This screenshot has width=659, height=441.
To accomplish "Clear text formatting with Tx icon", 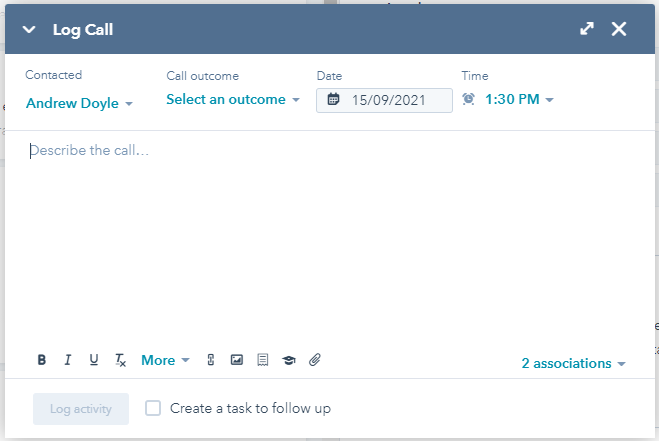I will pos(120,360).
